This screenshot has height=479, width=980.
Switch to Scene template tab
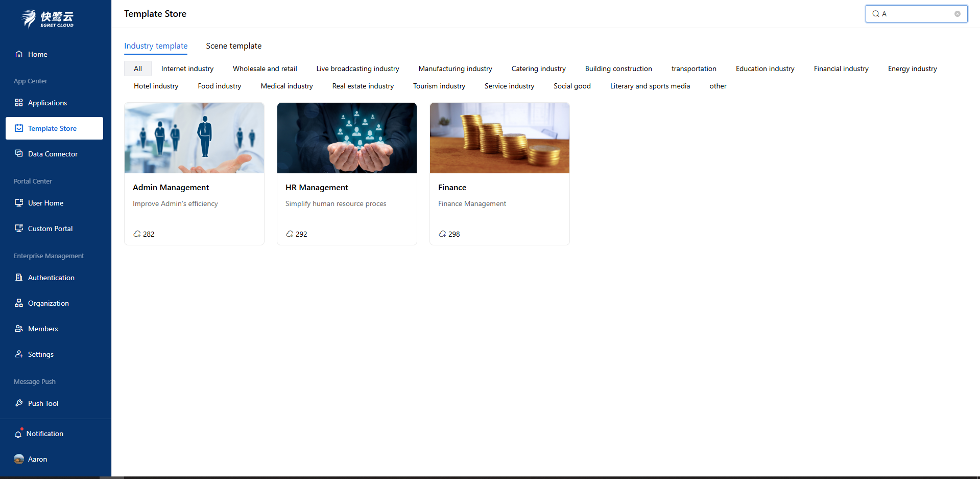[x=233, y=46]
